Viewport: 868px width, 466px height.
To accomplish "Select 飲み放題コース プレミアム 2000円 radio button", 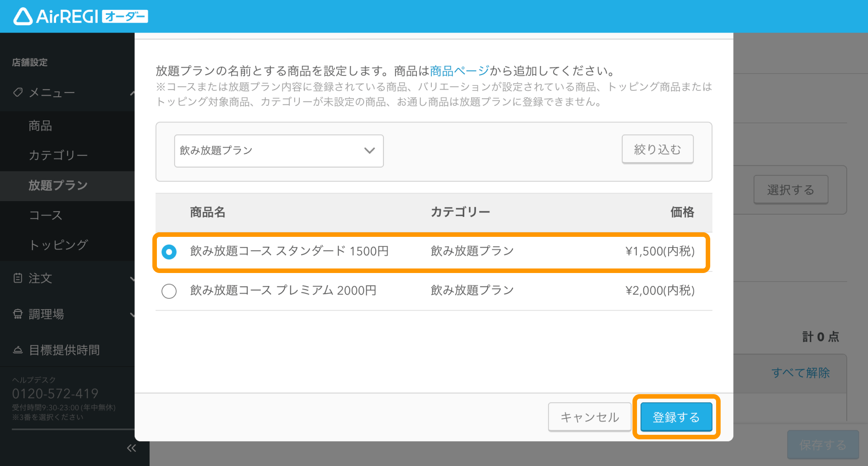I will pyautogui.click(x=169, y=291).
